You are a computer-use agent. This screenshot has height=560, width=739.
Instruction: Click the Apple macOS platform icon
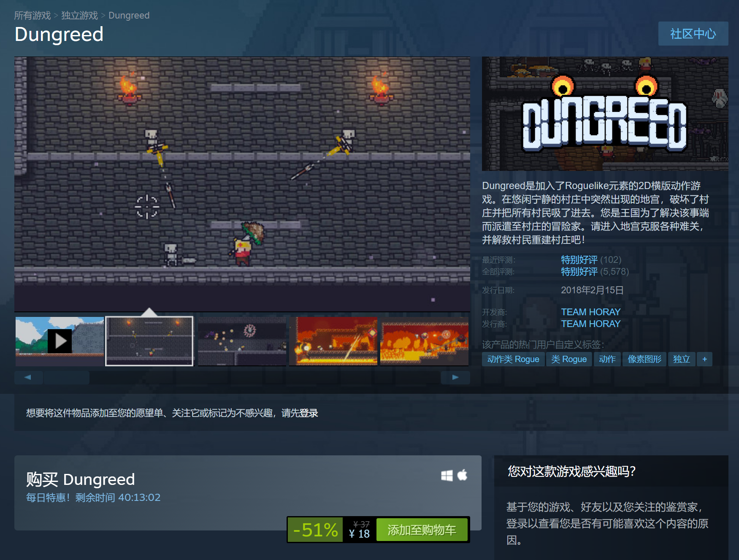point(463,475)
